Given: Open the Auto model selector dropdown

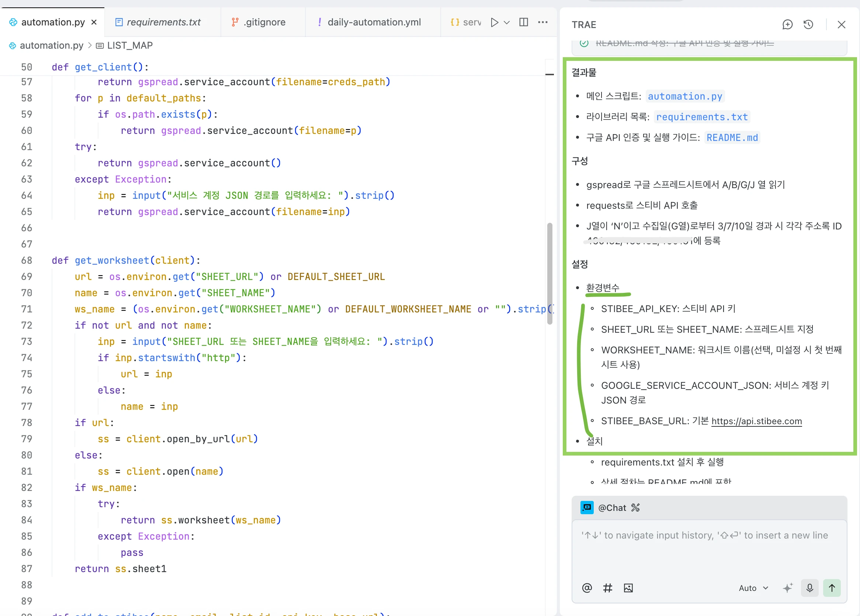Looking at the screenshot, I should click(x=753, y=588).
